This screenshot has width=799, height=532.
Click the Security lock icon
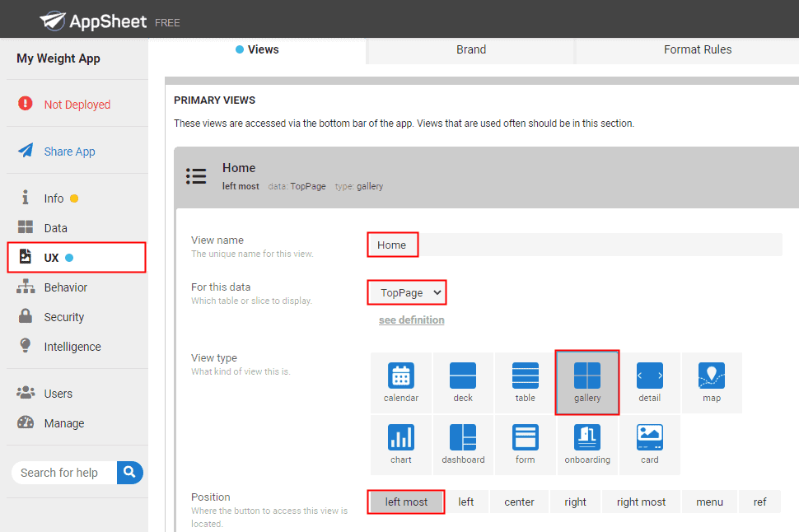26,315
